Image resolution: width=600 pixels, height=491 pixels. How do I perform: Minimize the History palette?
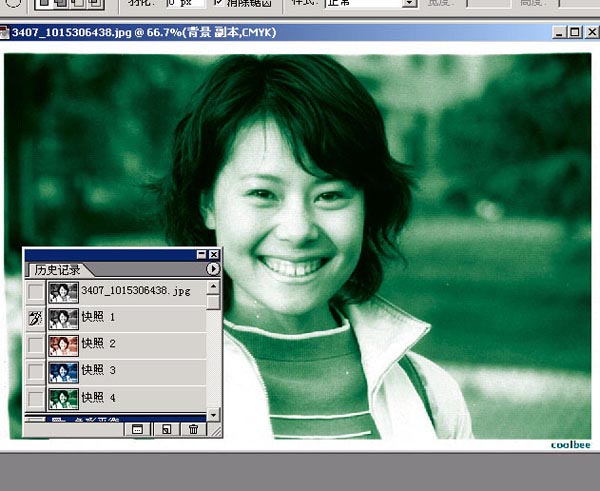201,255
